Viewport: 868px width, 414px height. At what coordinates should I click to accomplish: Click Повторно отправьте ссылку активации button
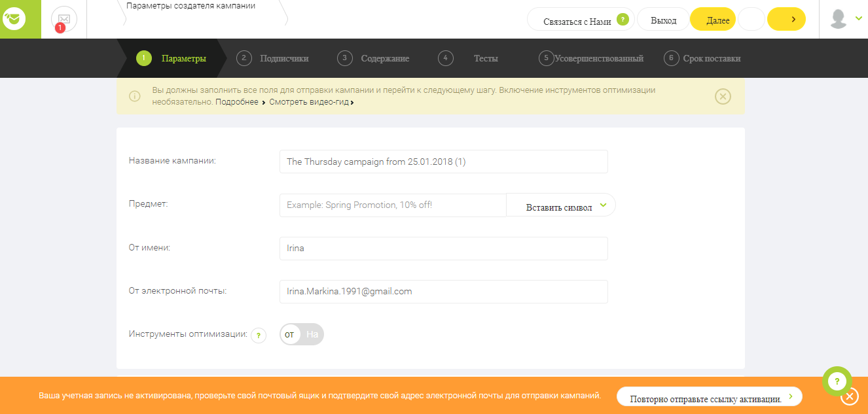point(709,397)
